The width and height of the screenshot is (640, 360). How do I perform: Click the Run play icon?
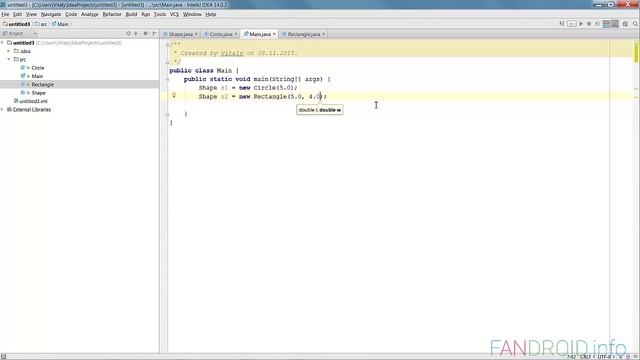pos(581,24)
